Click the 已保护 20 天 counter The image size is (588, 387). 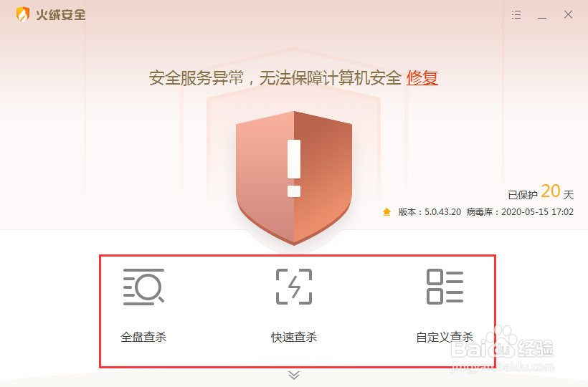click(541, 192)
